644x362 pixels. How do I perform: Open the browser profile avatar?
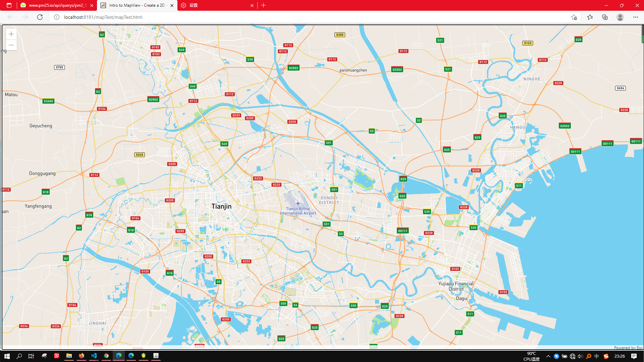620,17
